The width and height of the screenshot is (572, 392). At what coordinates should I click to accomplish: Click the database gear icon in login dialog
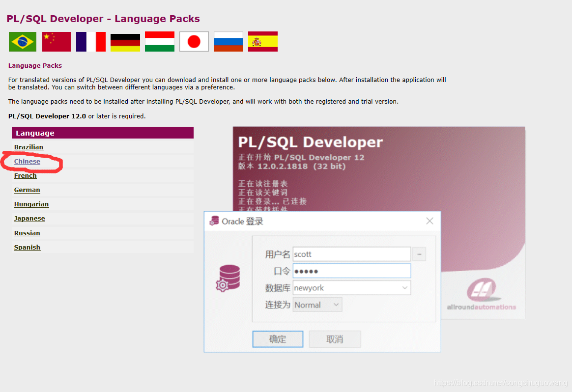228,278
